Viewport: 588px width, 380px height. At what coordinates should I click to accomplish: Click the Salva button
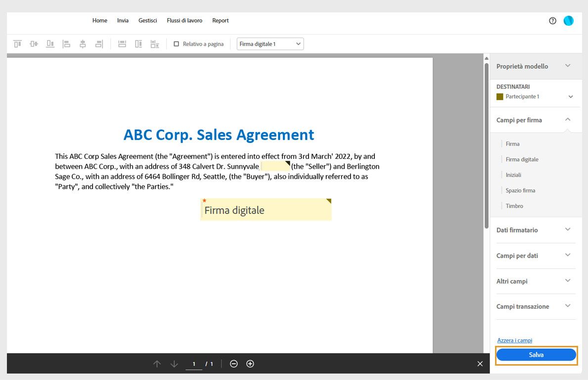pyautogui.click(x=536, y=354)
